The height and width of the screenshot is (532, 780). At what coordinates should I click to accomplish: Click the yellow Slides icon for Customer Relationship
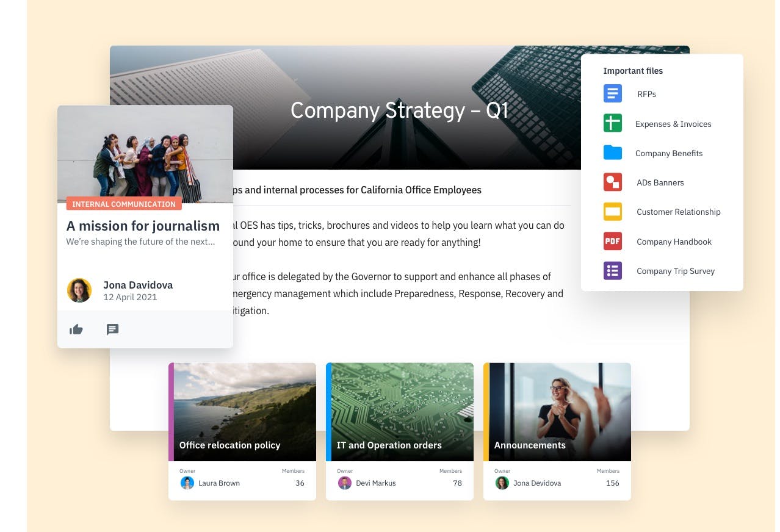coord(612,212)
